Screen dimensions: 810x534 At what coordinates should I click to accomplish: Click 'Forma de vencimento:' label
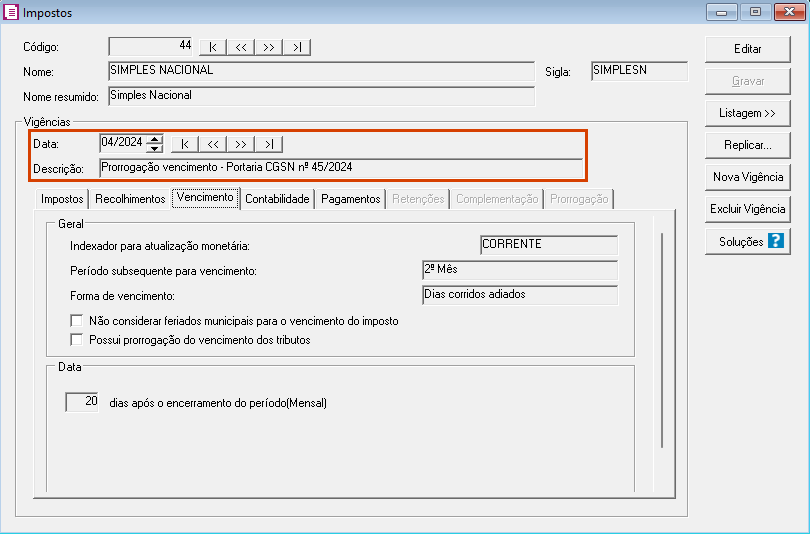click(122, 296)
